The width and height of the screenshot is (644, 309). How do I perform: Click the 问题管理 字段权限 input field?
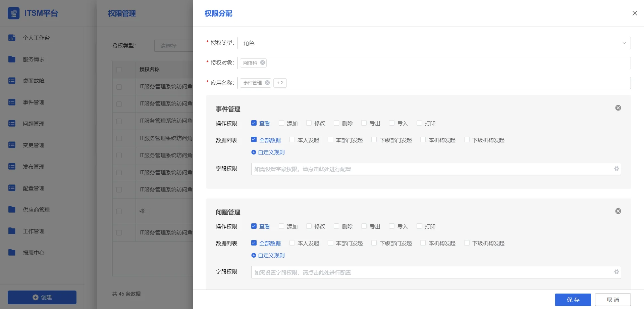pos(436,272)
